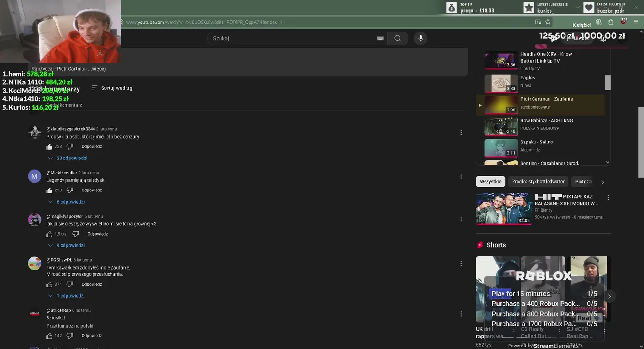Screen dimensions: 644x349
Task: Open options menu for StricteRap comment
Action: point(461,314)
